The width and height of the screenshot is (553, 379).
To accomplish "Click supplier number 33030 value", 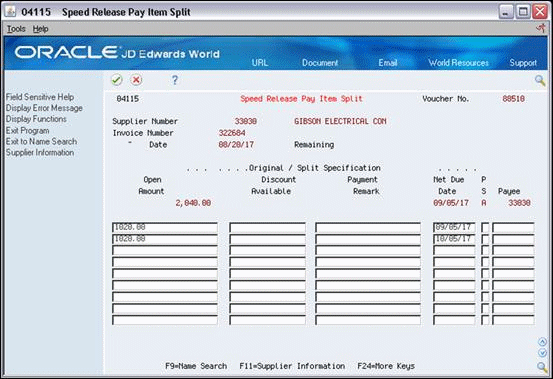I will (245, 121).
